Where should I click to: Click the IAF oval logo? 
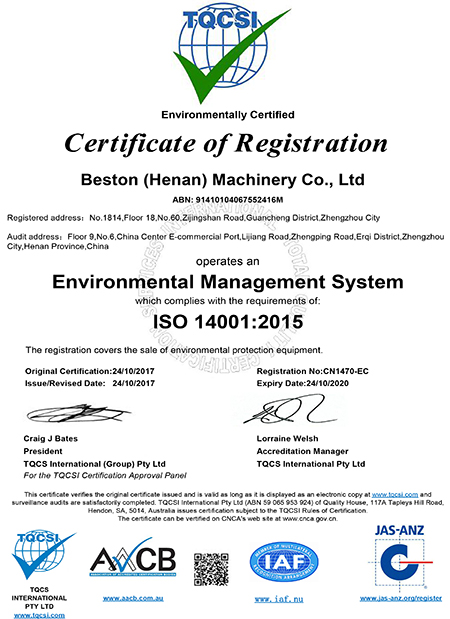[x=284, y=563]
